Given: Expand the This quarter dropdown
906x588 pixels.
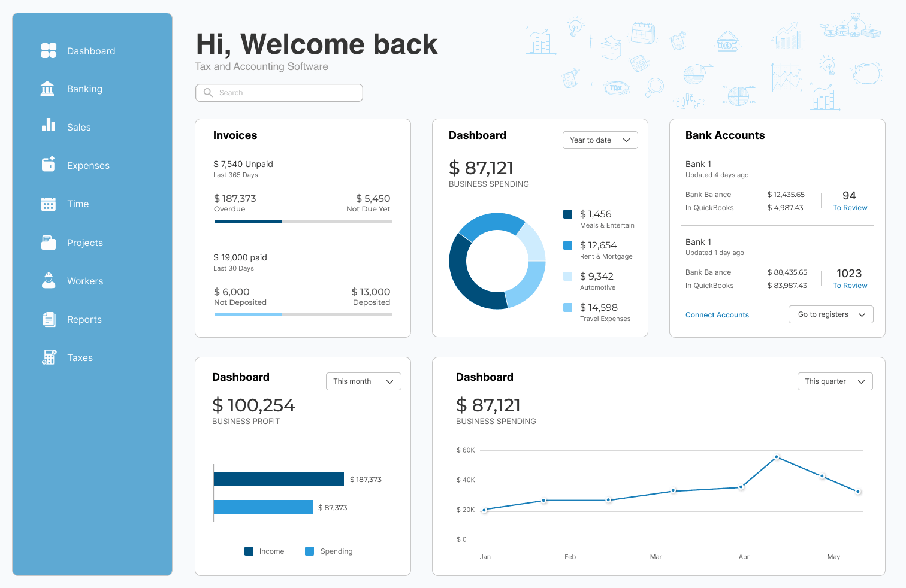Looking at the screenshot, I should click(x=835, y=381).
